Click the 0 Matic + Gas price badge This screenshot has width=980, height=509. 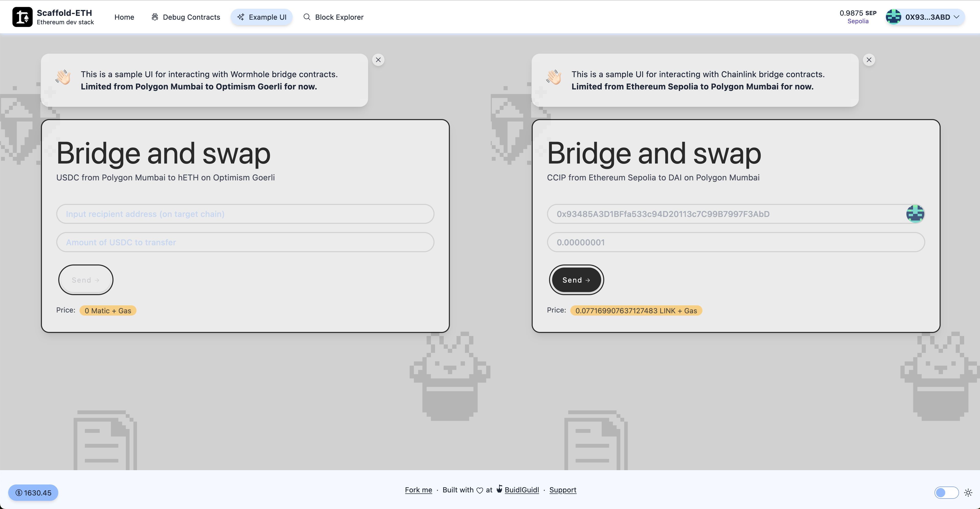point(108,311)
